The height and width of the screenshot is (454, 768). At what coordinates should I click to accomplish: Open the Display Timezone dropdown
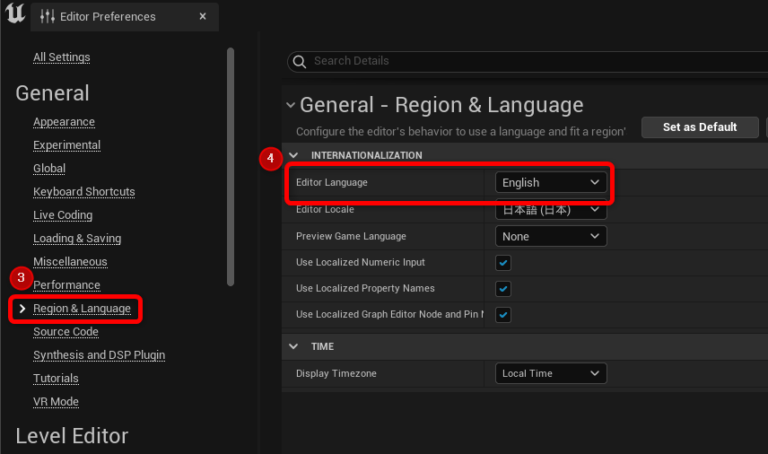pos(551,373)
